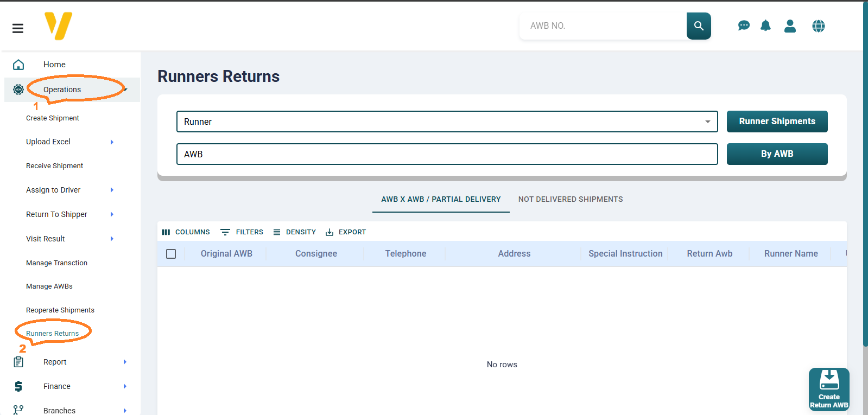Click the Finance dollar icon
This screenshot has width=868, height=415.
pyautogui.click(x=18, y=386)
